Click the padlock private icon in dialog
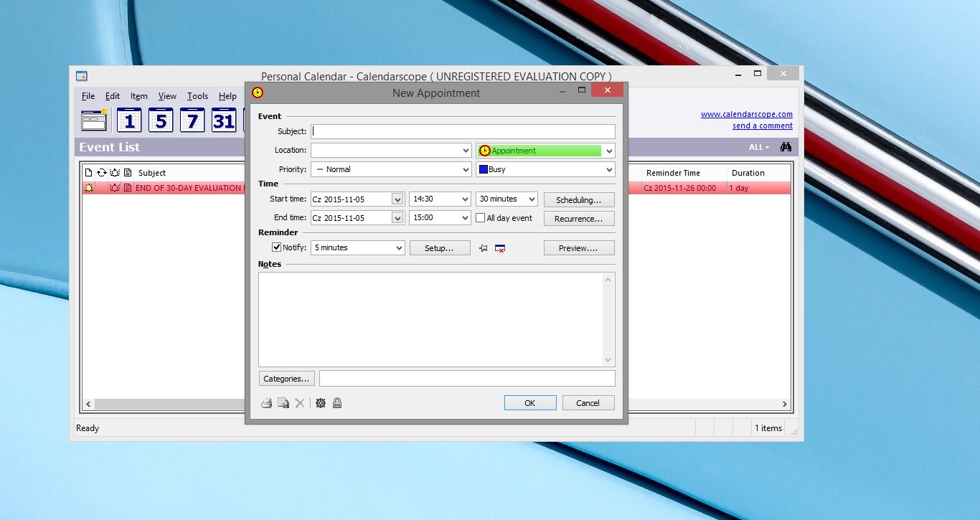 tap(337, 403)
